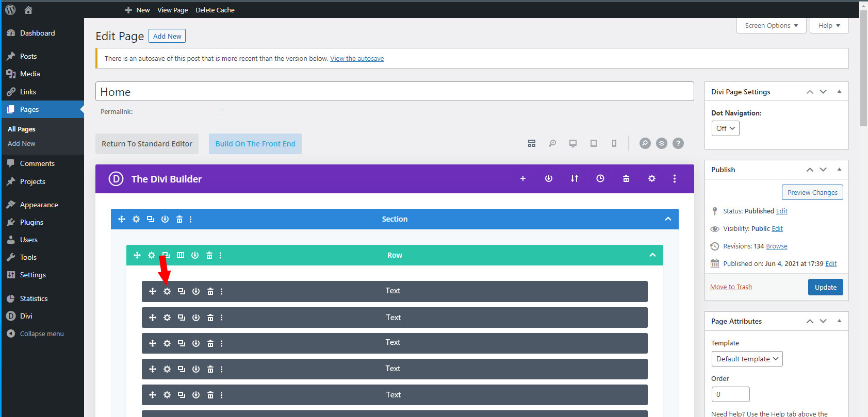Open settings gear of third Text module
The height and width of the screenshot is (417, 868).
[x=167, y=343]
